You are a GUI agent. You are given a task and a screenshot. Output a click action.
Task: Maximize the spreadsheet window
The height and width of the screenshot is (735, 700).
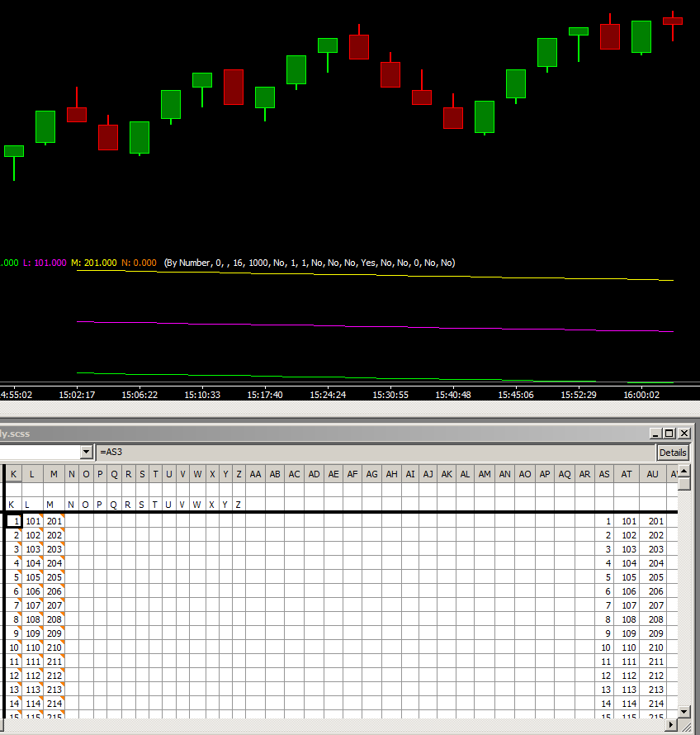pos(669,433)
